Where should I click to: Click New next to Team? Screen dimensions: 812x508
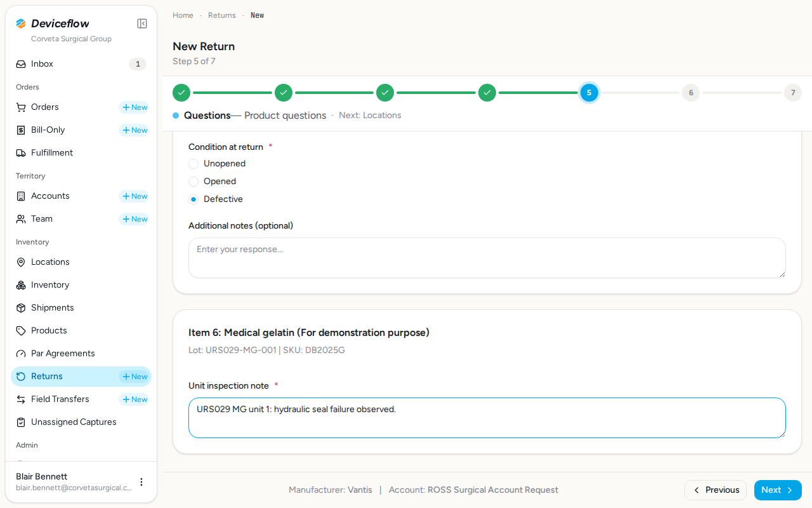click(134, 219)
